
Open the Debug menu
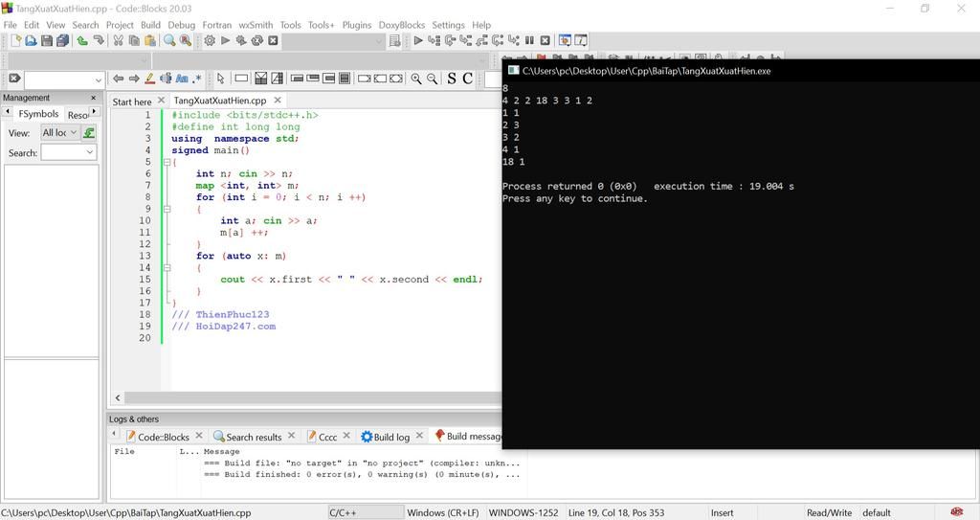[x=181, y=25]
